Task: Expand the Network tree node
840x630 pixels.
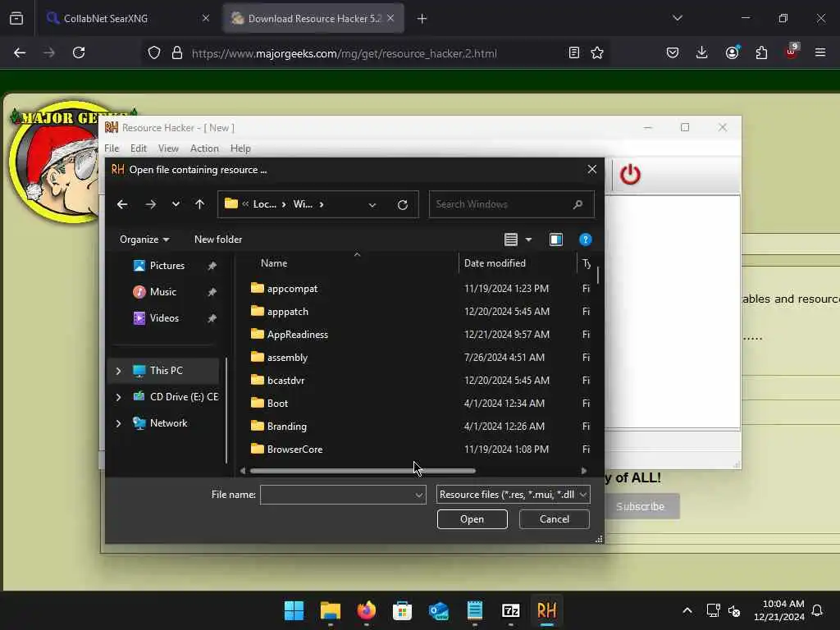Action: [118, 423]
